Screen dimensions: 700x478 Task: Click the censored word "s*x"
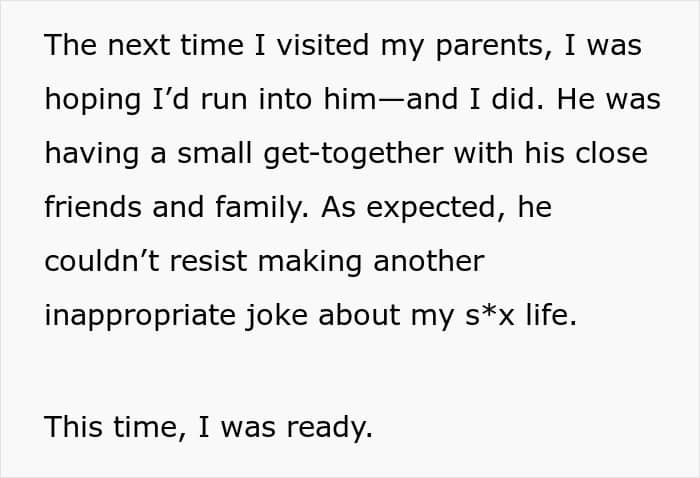pyautogui.click(x=489, y=315)
